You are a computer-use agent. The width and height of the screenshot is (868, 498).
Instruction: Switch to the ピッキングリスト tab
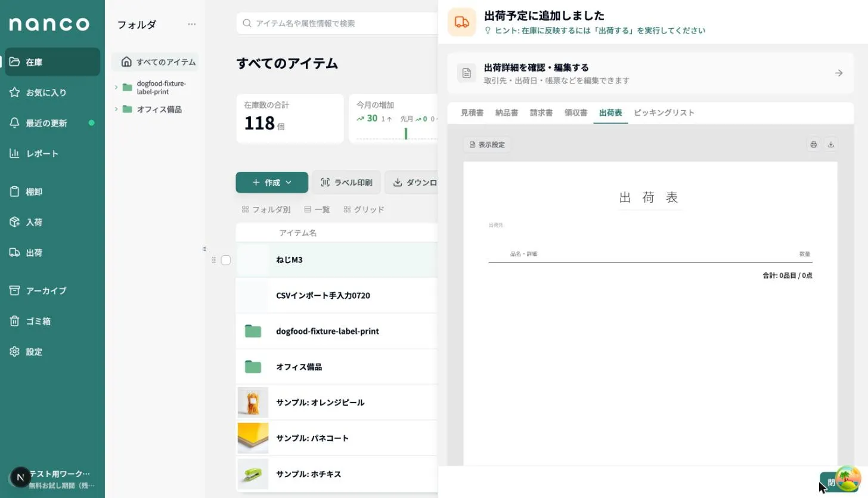point(664,113)
